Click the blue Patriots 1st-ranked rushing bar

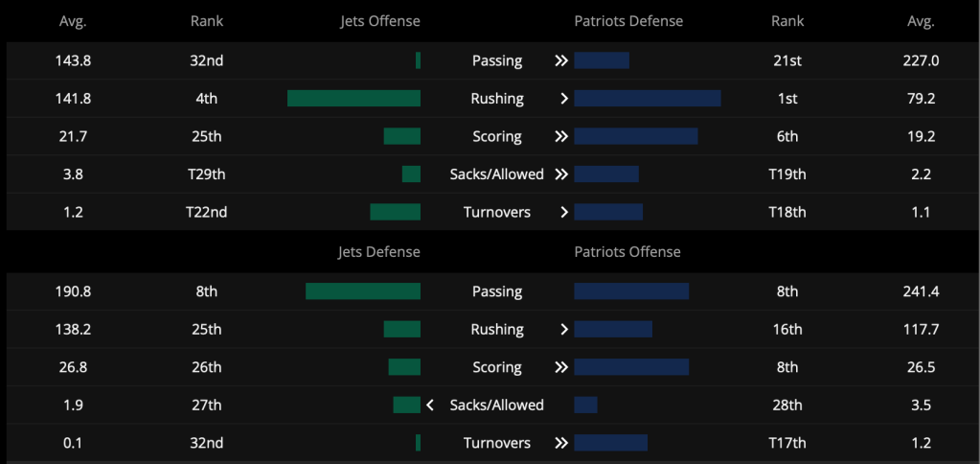coord(648,98)
